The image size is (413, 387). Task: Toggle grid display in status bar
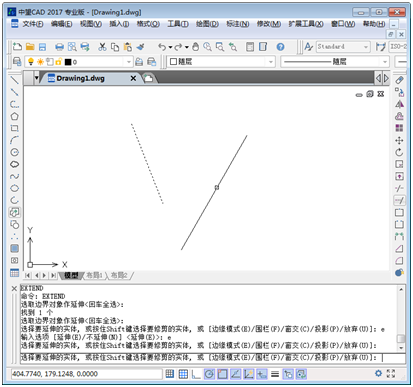[183, 374]
